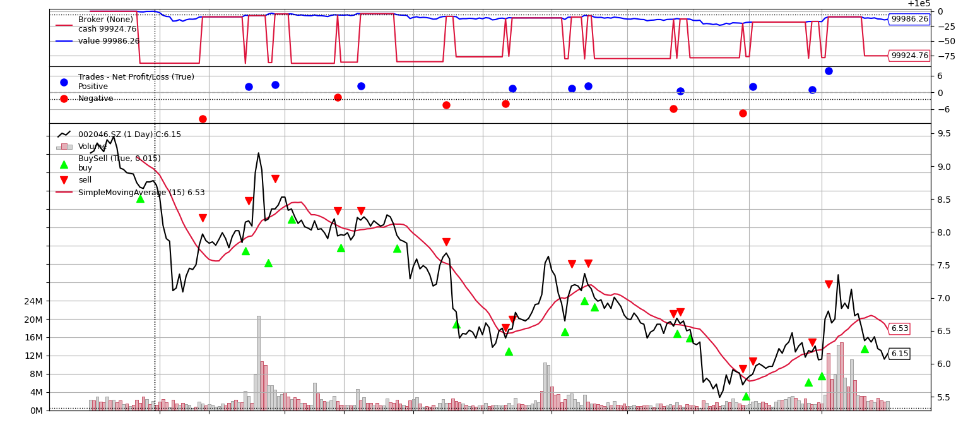This screenshot has width=980, height=432.
Task: Select the 'Positive' legend label
Action: [93, 87]
